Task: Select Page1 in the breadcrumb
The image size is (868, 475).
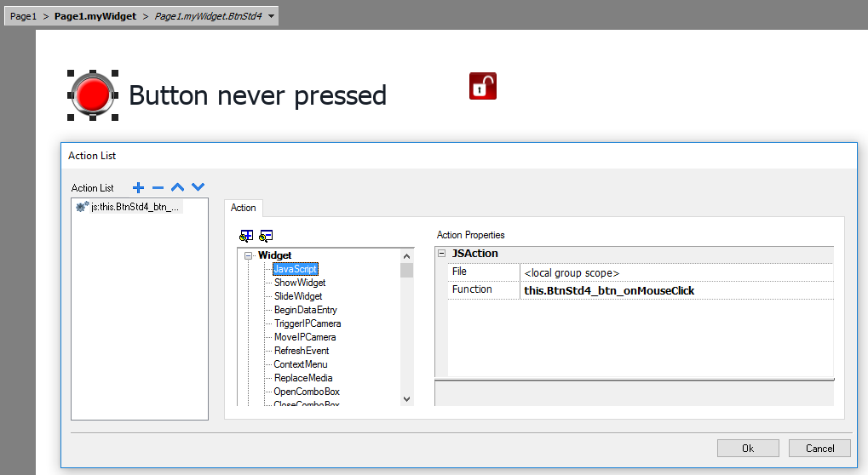Action: click(23, 16)
